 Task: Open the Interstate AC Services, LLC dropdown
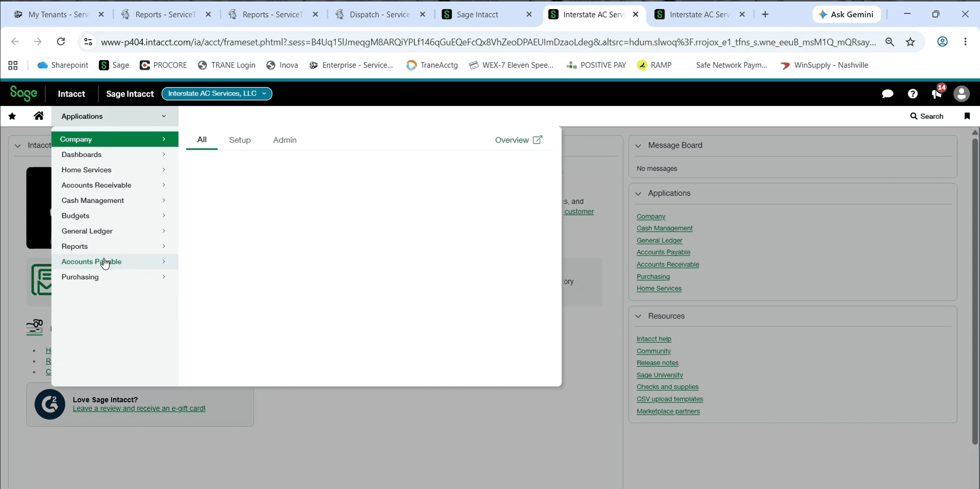pos(217,94)
